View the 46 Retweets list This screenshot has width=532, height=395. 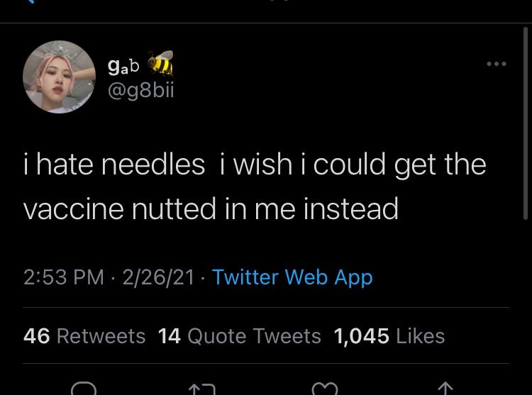click(x=84, y=335)
